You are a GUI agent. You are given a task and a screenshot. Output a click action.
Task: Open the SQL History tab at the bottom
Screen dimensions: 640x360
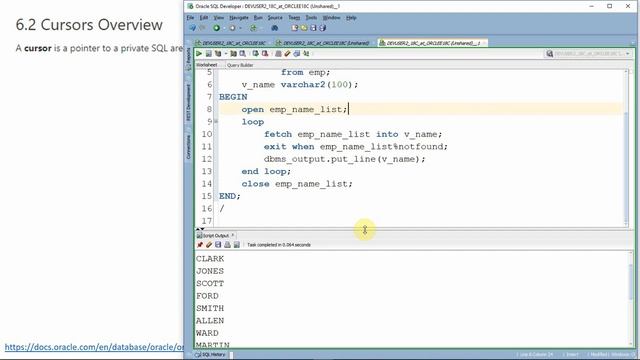pyautogui.click(x=211, y=355)
